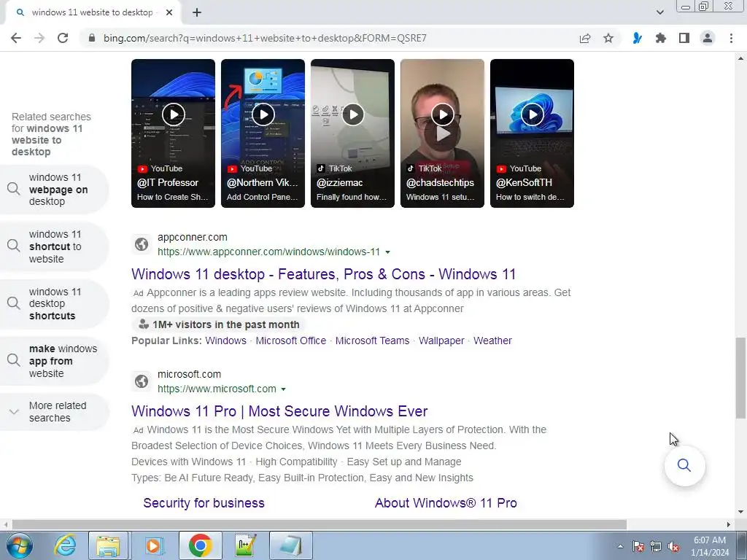Click appconner.com site name text

[x=193, y=237]
